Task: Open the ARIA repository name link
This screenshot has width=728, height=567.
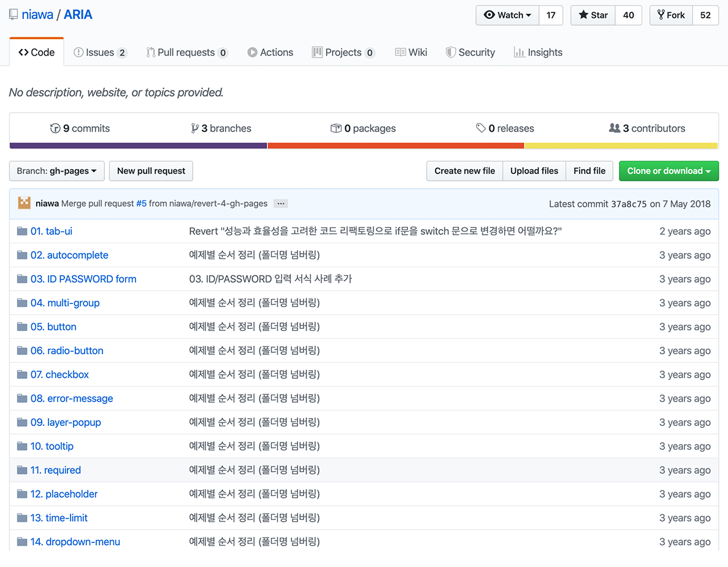Action: 78,15
